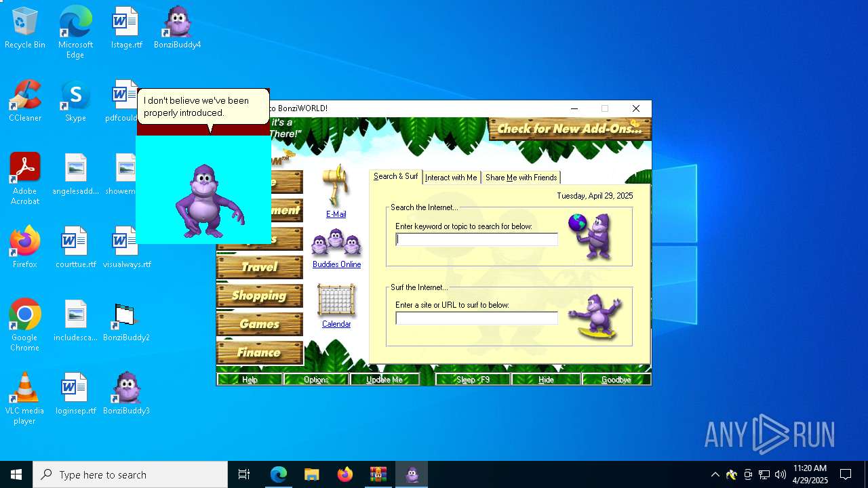Switch to Share Me with Friends tab
868x488 pixels.
point(521,178)
